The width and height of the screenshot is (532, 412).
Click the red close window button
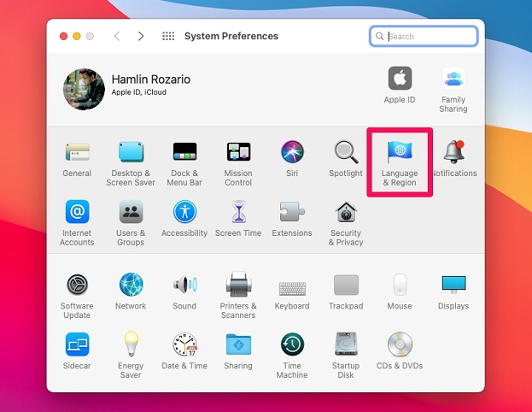[63, 36]
